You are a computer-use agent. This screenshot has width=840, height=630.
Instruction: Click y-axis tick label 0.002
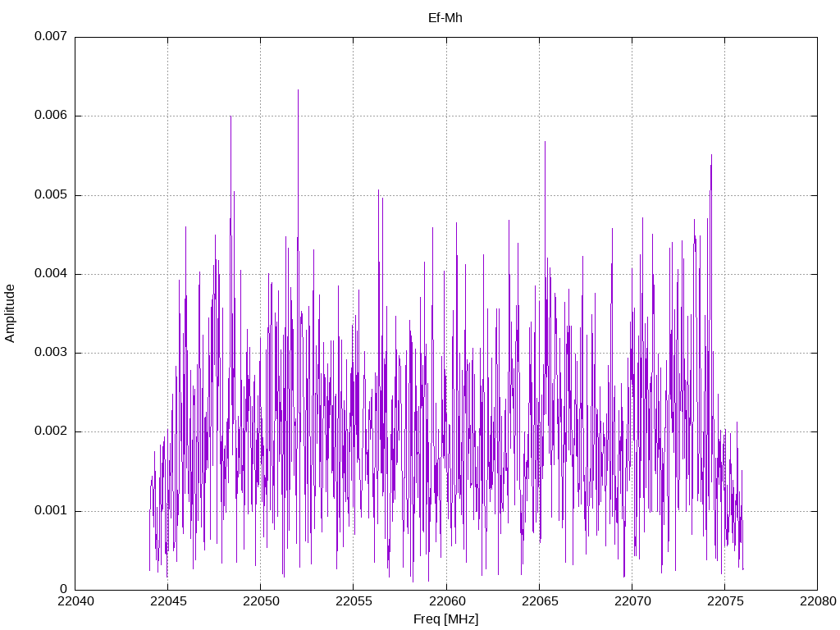click(x=51, y=431)
